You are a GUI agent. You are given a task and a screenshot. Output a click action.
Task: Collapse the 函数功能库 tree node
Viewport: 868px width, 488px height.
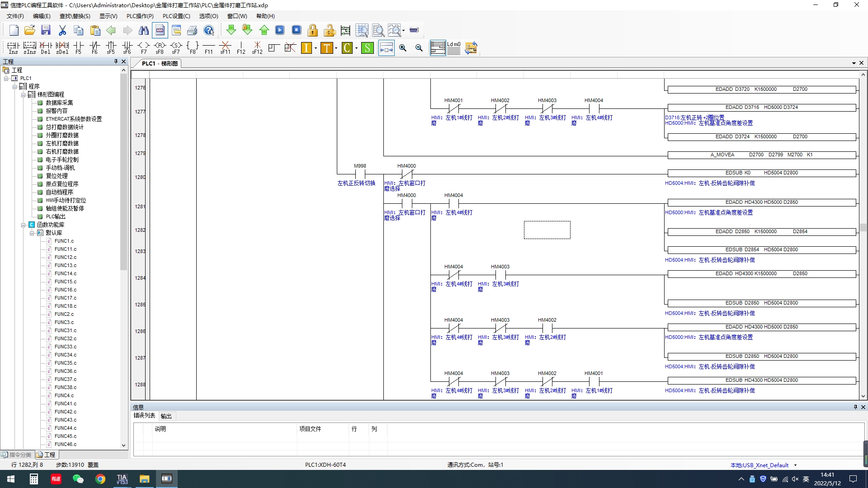point(24,225)
